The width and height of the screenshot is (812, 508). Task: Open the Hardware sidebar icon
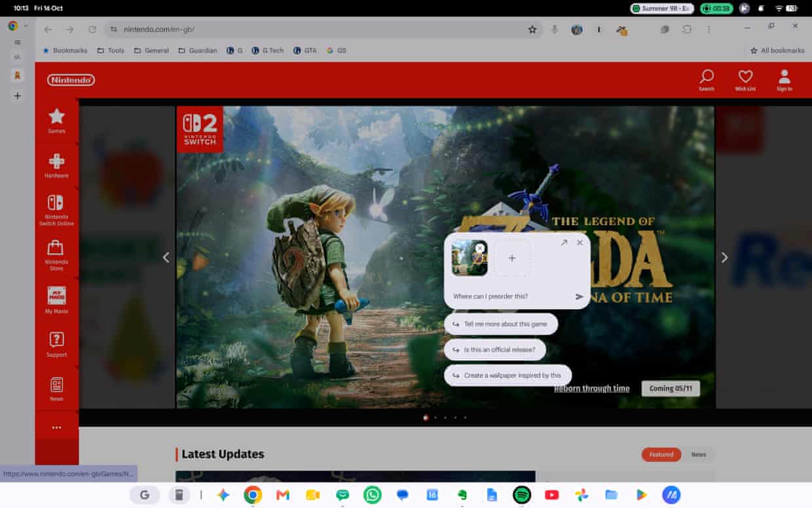57,165
